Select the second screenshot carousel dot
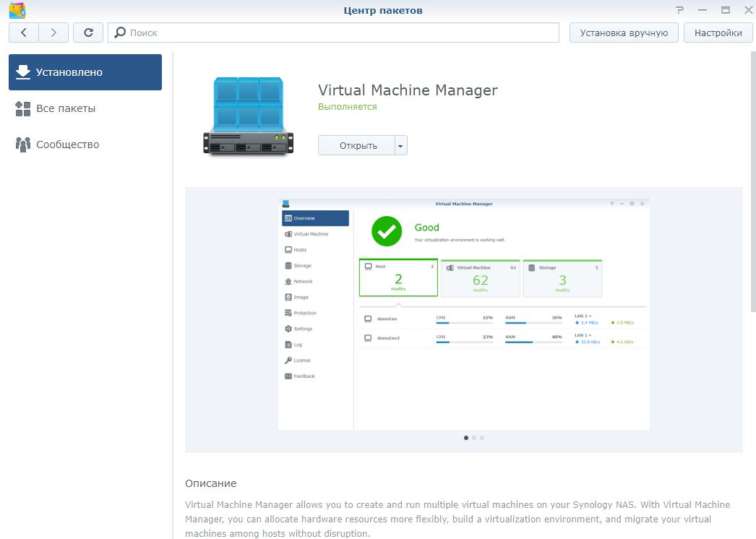756x539 pixels. click(473, 438)
